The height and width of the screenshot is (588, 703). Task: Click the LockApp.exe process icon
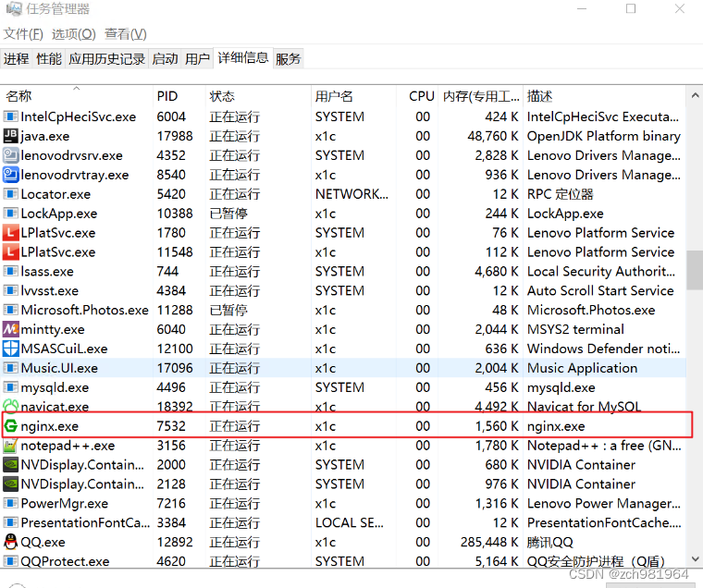[10, 214]
